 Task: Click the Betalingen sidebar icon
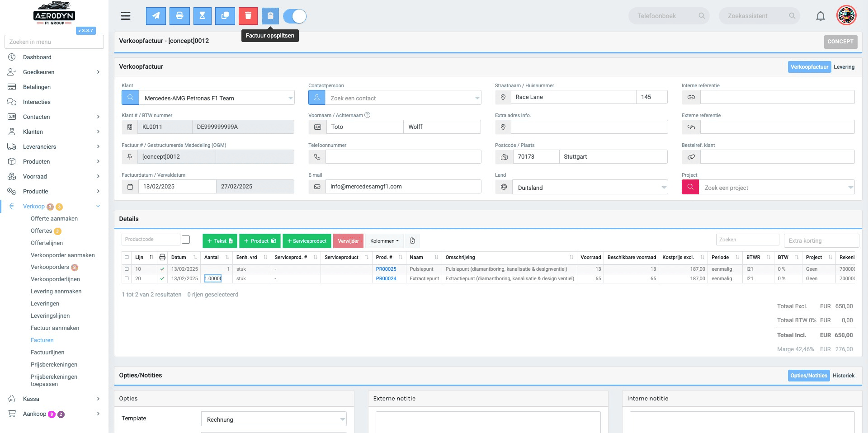coord(12,87)
